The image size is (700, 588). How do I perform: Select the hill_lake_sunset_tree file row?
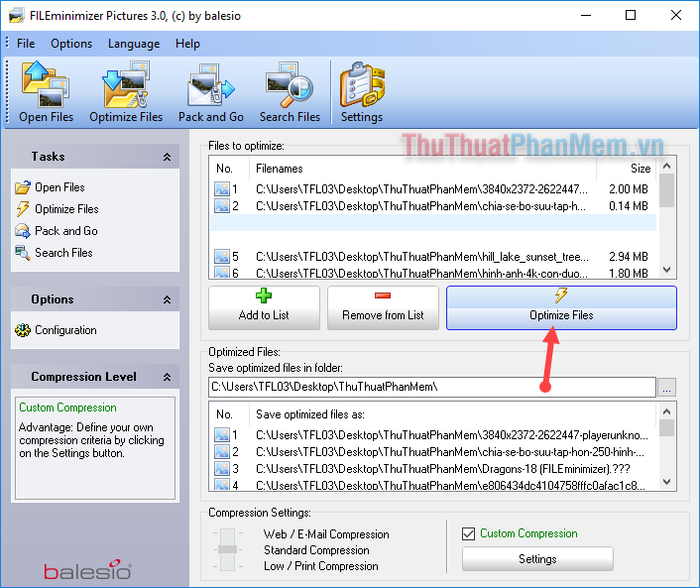[x=433, y=257]
